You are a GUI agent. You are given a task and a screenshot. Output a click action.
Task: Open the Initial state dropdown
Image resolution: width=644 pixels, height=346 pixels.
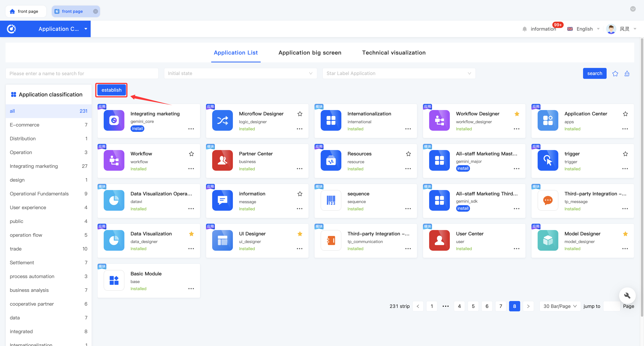[240, 73]
